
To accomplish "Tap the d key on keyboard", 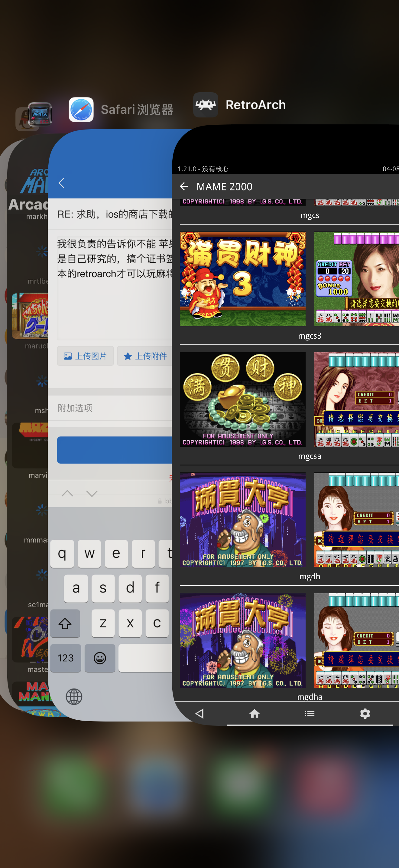I will [130, 588].
